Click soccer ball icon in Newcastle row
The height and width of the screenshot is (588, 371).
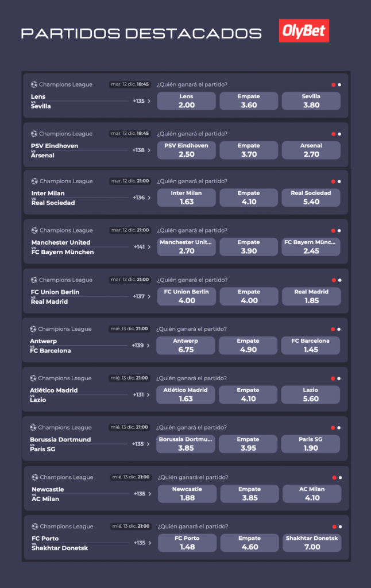[34, 478]
